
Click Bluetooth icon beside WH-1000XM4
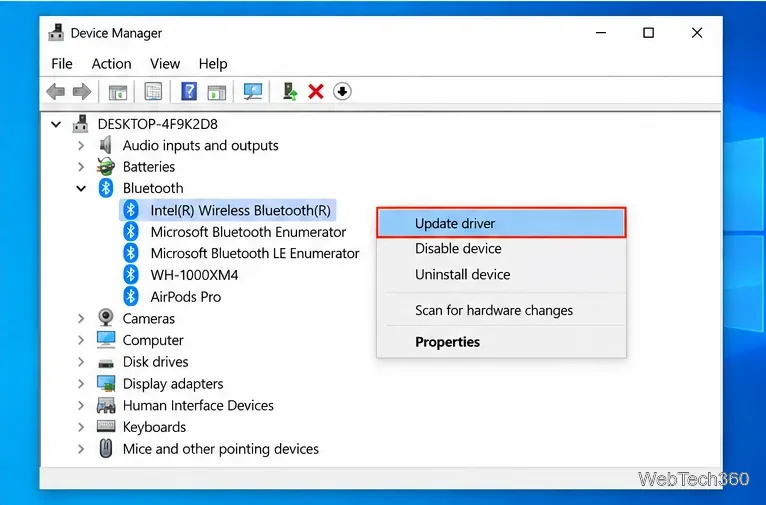coord(130,275)
